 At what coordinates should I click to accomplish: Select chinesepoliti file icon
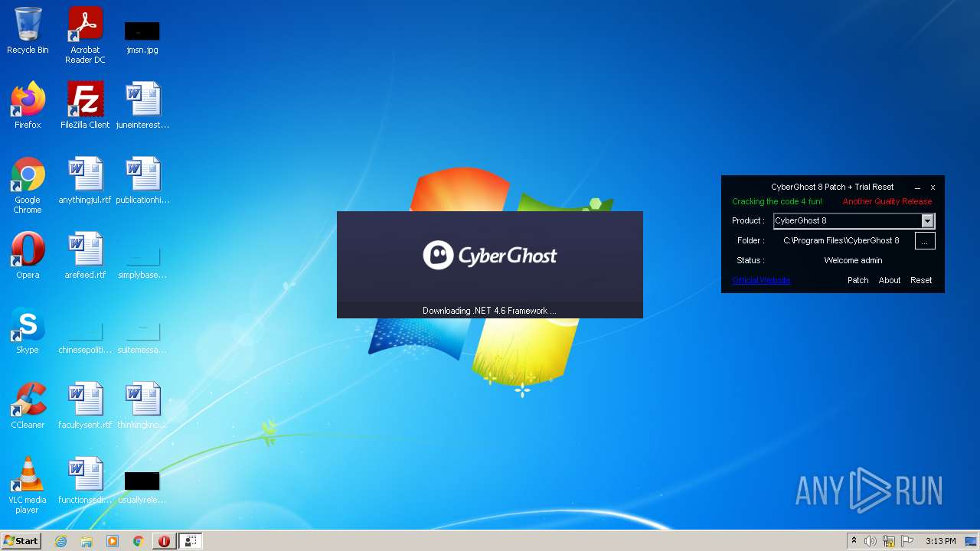pos(85,337)
